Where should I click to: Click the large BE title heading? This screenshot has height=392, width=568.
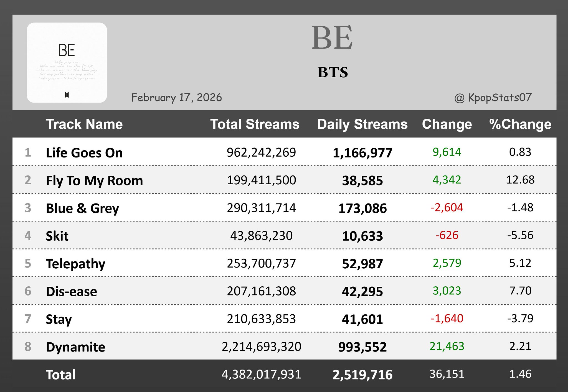pos(332,38)
